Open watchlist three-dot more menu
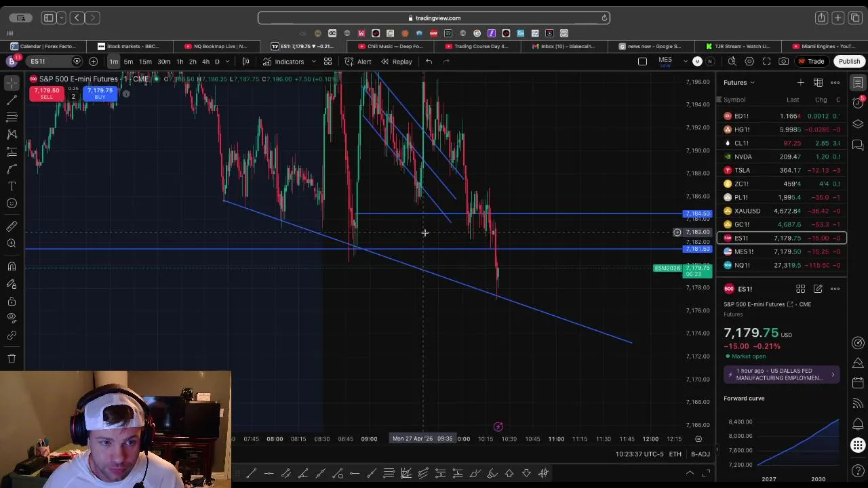868x488 pixels. 835,83
